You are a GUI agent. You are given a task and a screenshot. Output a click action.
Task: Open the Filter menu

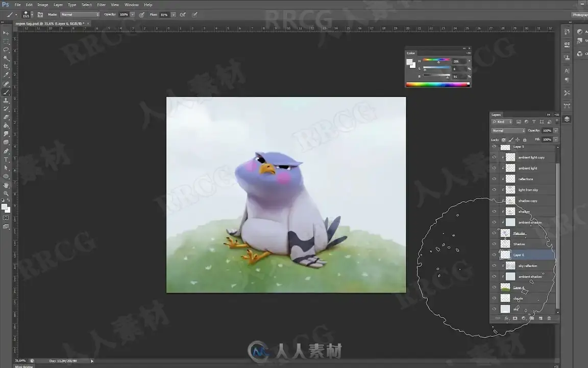(101, 5)
